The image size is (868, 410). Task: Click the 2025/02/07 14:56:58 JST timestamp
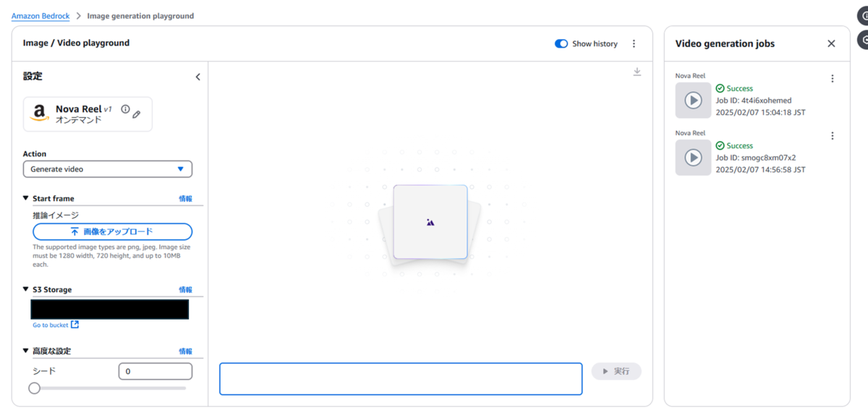click(x=761, y=170)
